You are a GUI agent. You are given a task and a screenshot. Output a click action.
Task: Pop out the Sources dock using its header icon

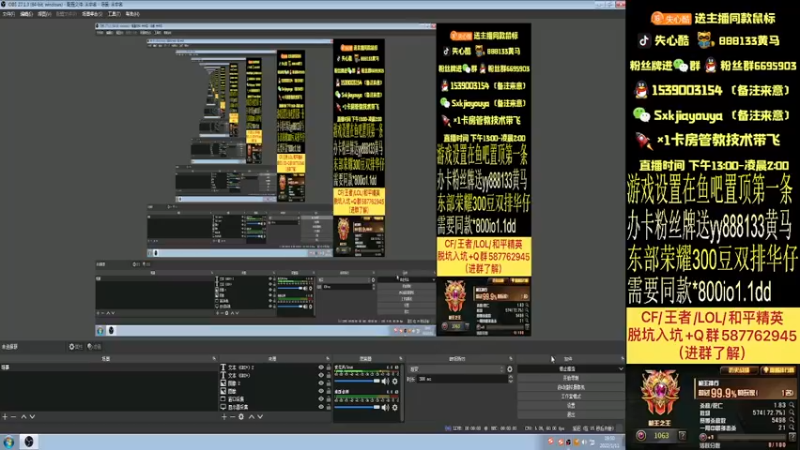[x=328, y=359]
